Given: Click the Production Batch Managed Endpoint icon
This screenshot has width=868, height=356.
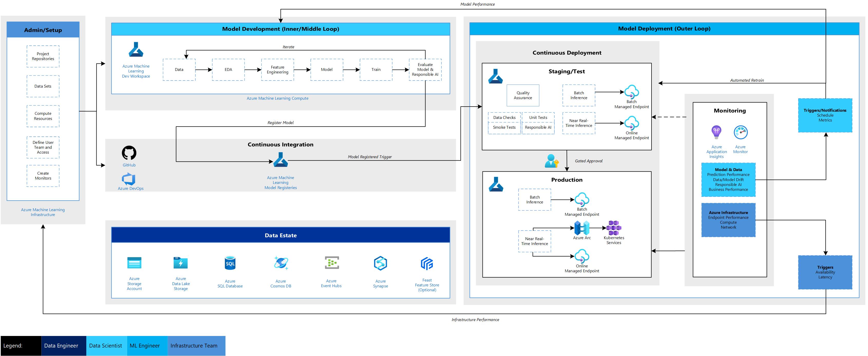Looking at the screenshot, I should 582,200.
